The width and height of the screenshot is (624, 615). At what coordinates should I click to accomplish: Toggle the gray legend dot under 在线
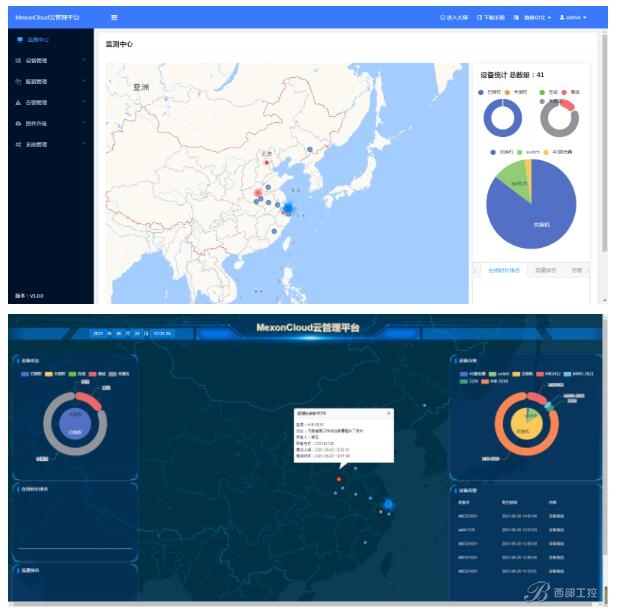coord(542,102)
